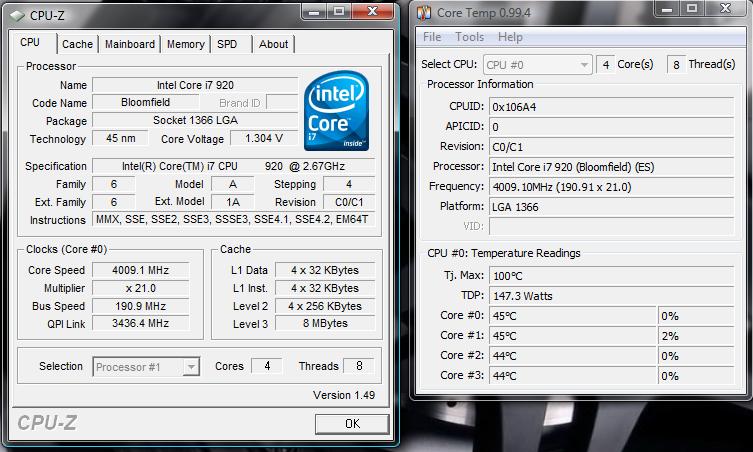This screenshot has height=452, width=753.
Task: Click the Cores count field in CPU-Z
Action: pos(267,366)
